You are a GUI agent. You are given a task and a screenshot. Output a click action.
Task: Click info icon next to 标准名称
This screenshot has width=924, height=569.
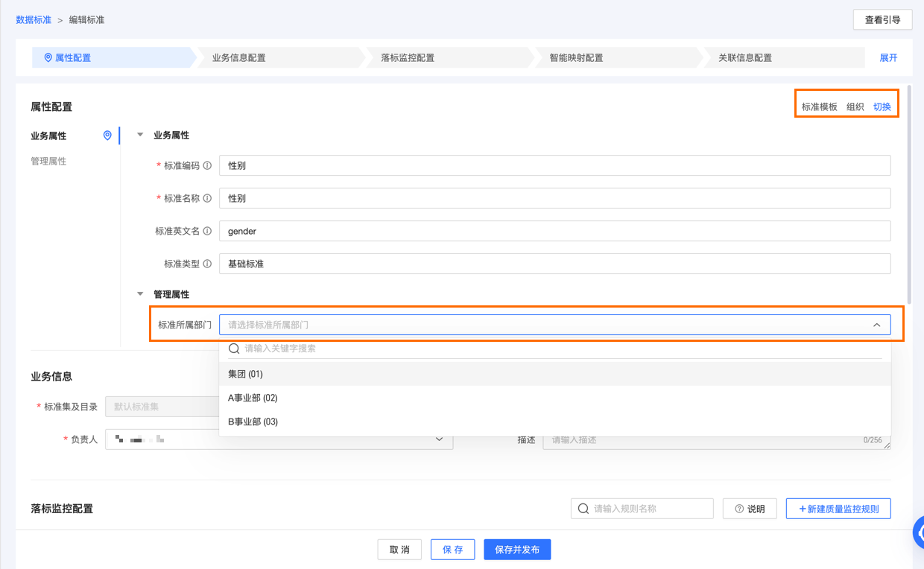207,198
